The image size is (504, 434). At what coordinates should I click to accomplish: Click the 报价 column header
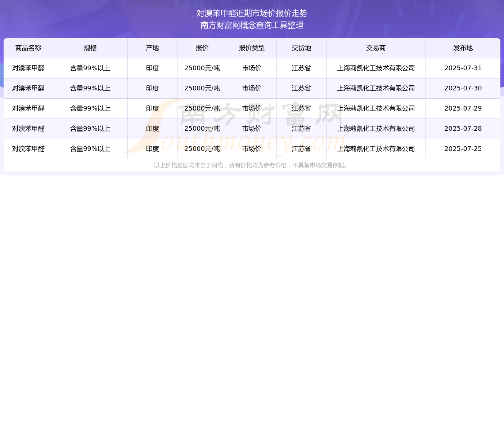coord(202,48)
